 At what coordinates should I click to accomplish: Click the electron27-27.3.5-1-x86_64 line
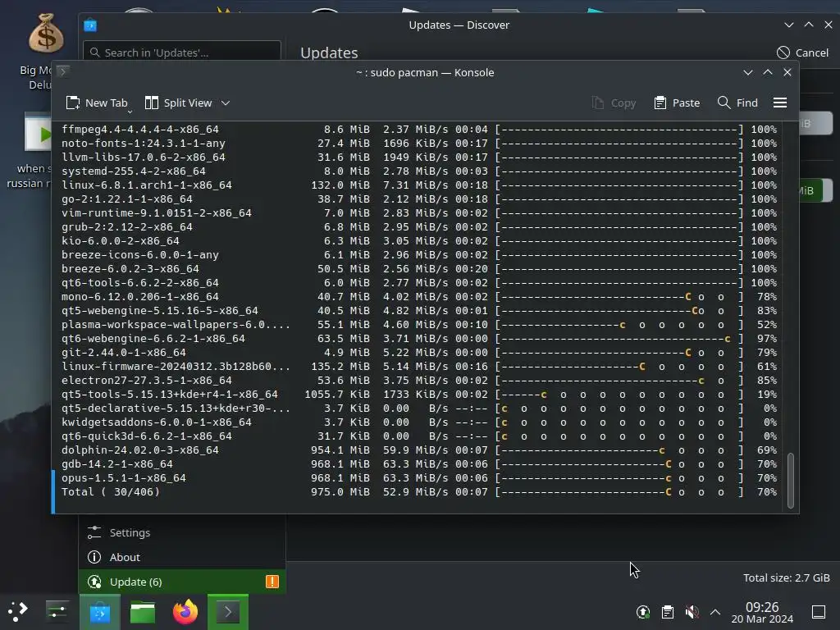tap(419, 381)
